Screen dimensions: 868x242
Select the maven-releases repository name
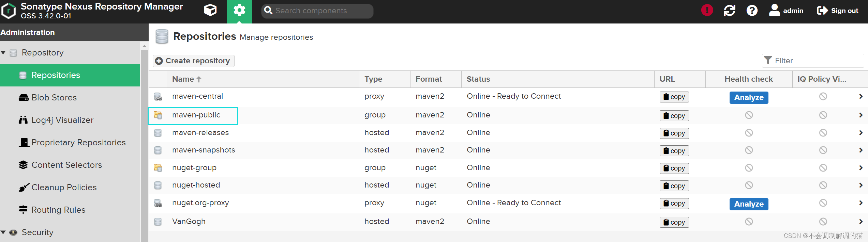200,133
